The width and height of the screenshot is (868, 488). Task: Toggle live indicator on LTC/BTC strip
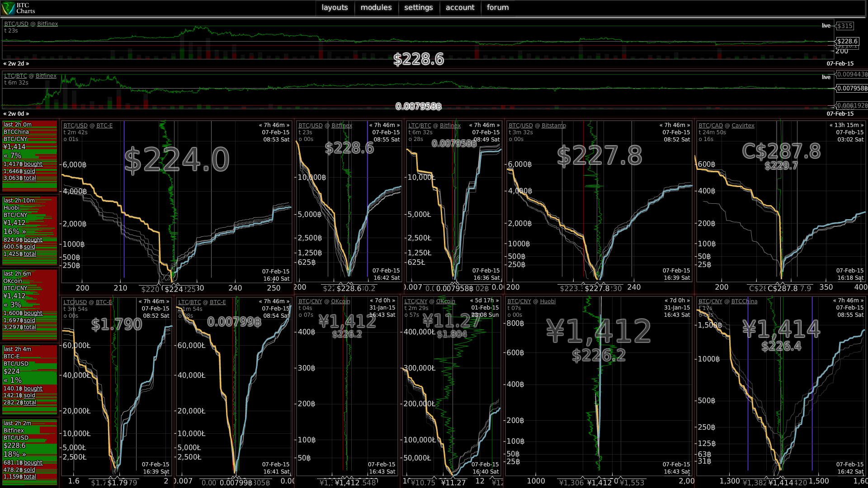click(x=826, y=77)
